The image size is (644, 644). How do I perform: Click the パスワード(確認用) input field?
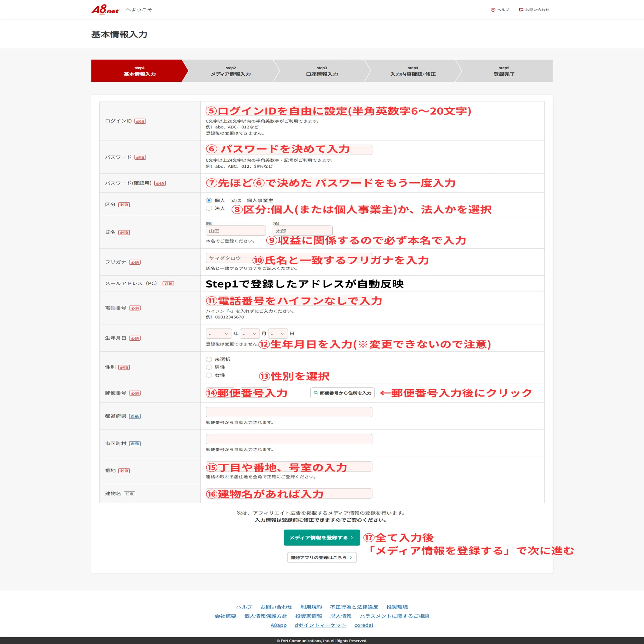(289, 183)
